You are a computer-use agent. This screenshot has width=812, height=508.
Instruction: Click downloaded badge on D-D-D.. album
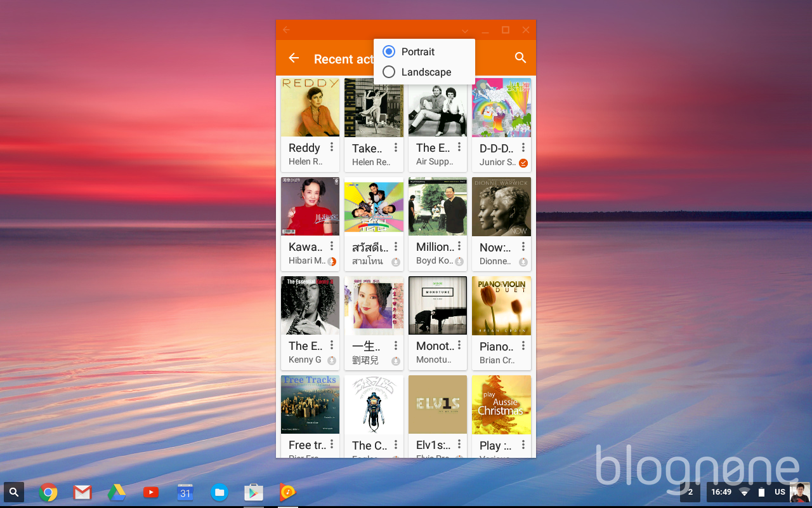coord(523,163)
